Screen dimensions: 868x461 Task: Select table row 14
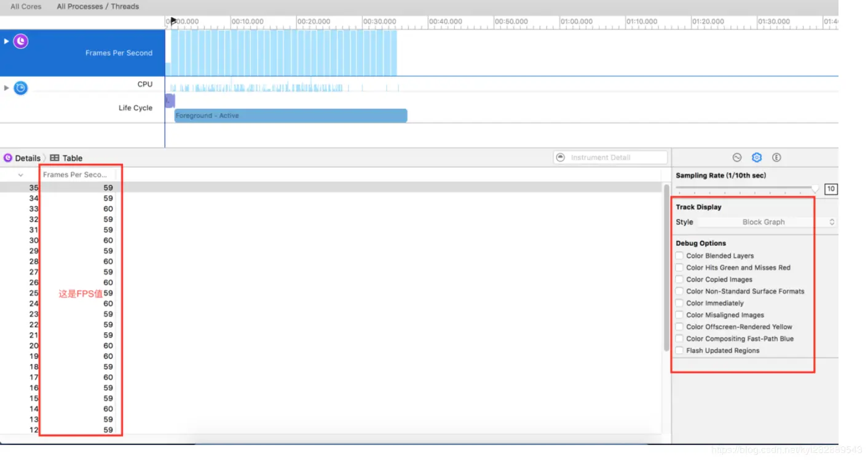331,409
